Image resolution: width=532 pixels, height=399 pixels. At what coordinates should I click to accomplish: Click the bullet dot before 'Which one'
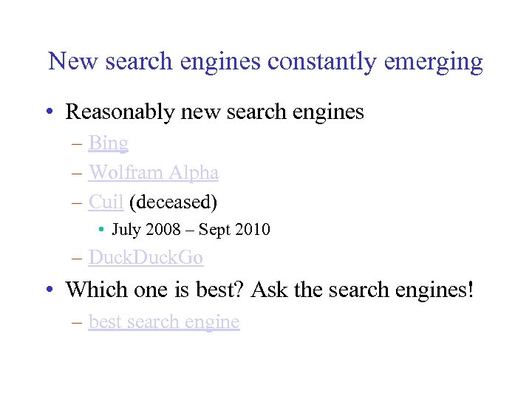[49, 290]
